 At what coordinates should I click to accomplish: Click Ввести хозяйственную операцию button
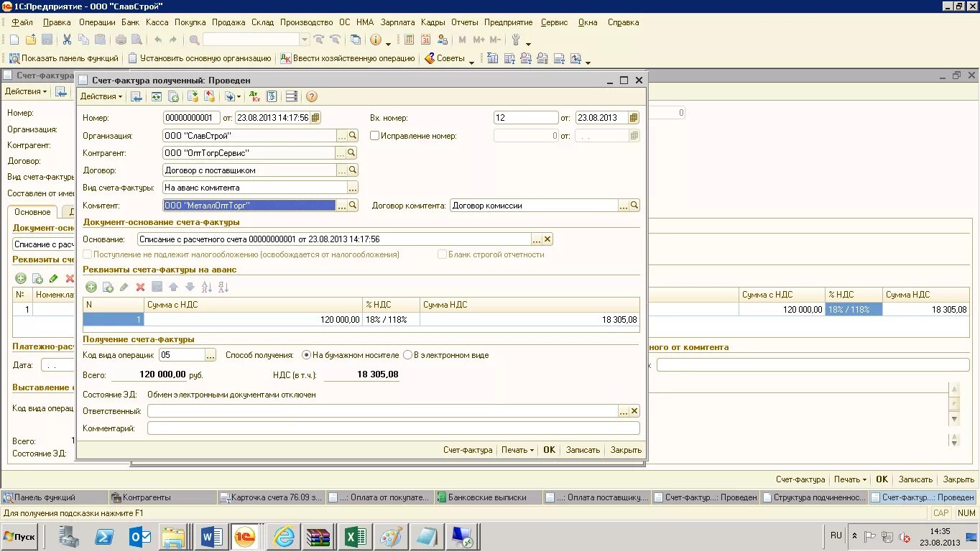[x=348, y=59]
